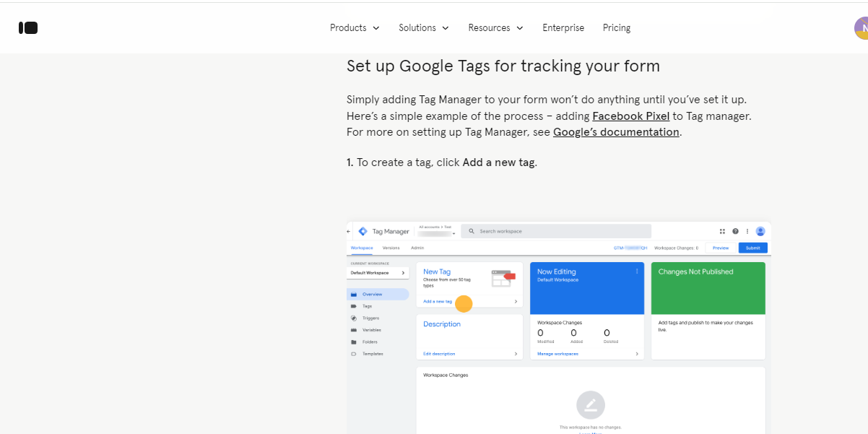Select the Versions tab in the screenshot
Image resolution: width=868 pixels, height=434 pixels.
tap(391, 248)
